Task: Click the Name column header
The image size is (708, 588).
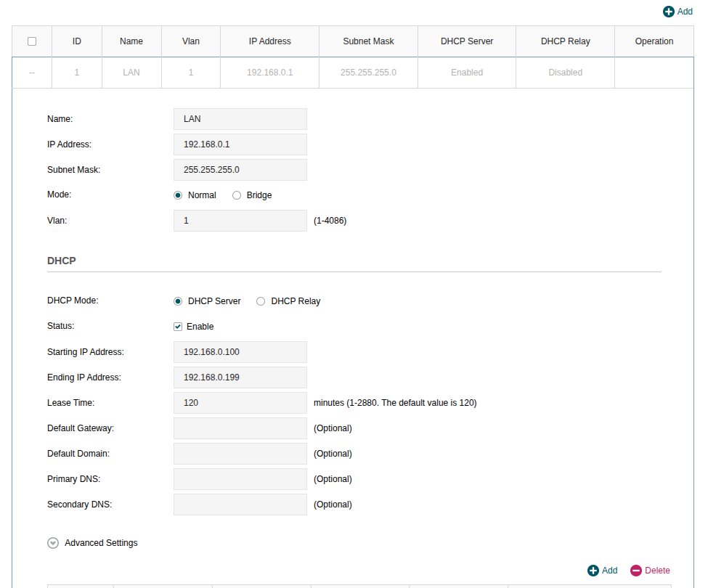Action: click(x=131, y=41)
